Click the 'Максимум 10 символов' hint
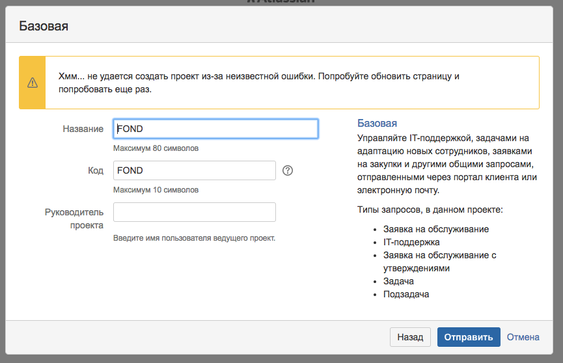The height and width of the screenshot is (363, 563). pyautogui.click(x=156, y=190)
